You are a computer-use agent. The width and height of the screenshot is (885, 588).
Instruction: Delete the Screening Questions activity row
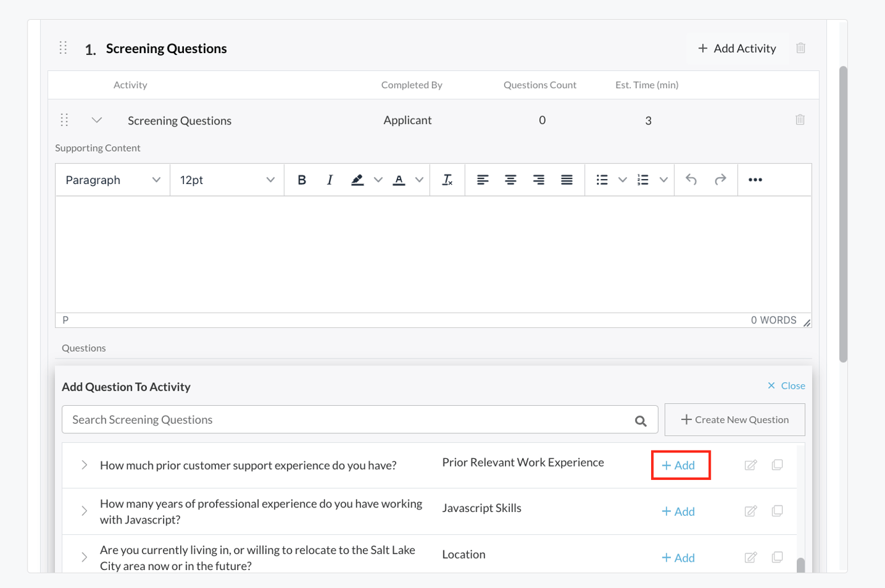[799, 120]
